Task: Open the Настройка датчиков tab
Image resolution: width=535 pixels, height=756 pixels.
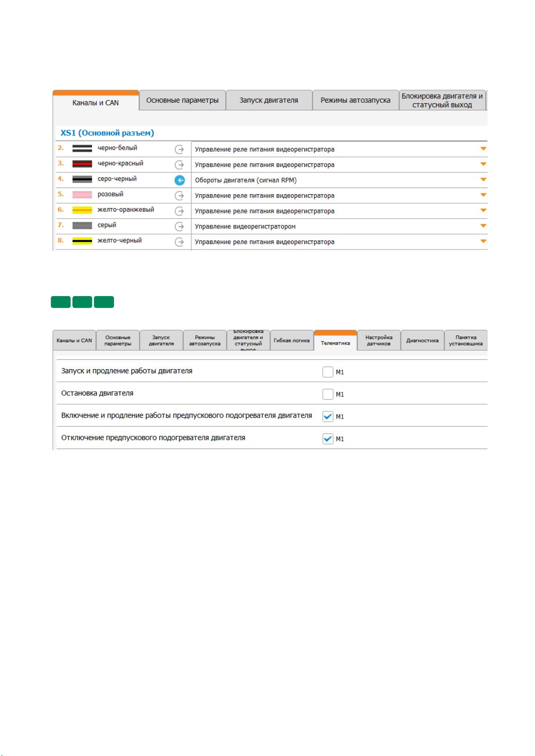Action: pos(379,340)
